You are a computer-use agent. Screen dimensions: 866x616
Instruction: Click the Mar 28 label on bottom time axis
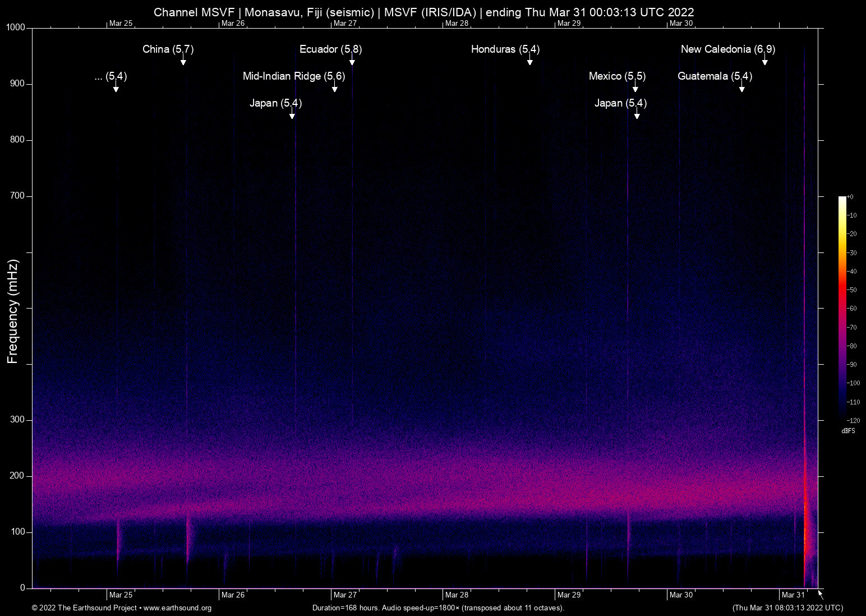pyautogui.click(x=457, y=595)
